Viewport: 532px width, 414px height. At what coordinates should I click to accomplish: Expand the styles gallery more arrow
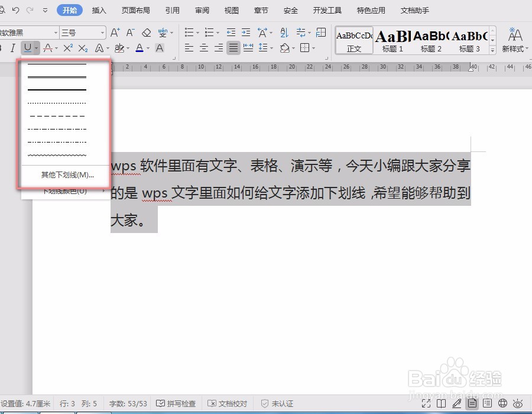pyautogui.click(x=492, y=50)
